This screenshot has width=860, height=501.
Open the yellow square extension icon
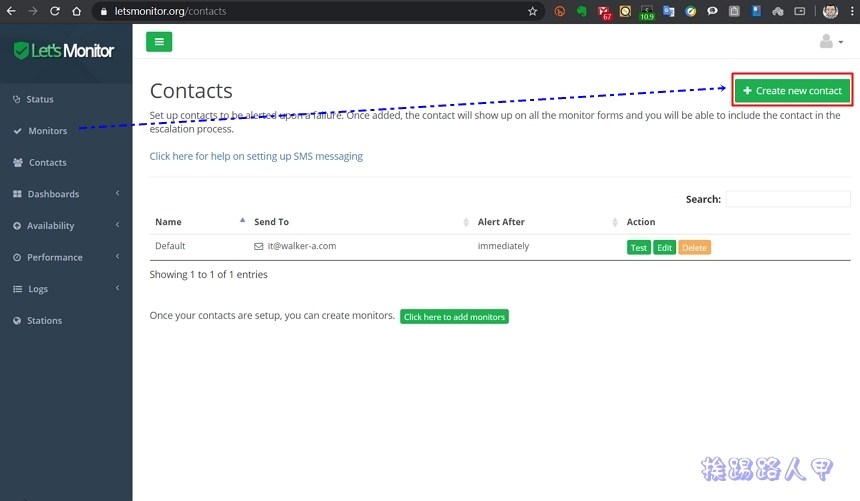click(625, 11)
